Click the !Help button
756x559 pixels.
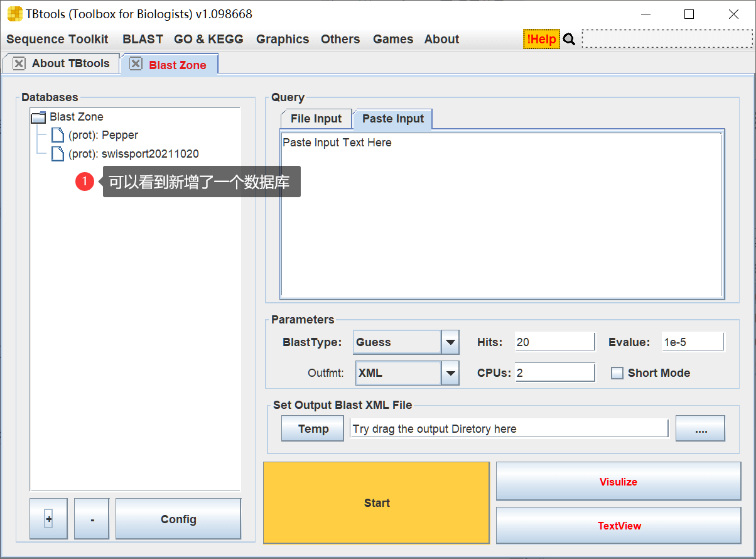click(x=541, y=39)
